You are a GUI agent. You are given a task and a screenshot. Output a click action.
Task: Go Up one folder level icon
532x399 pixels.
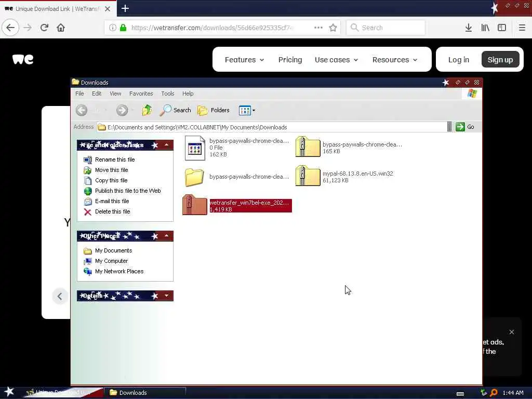point(147,110)
